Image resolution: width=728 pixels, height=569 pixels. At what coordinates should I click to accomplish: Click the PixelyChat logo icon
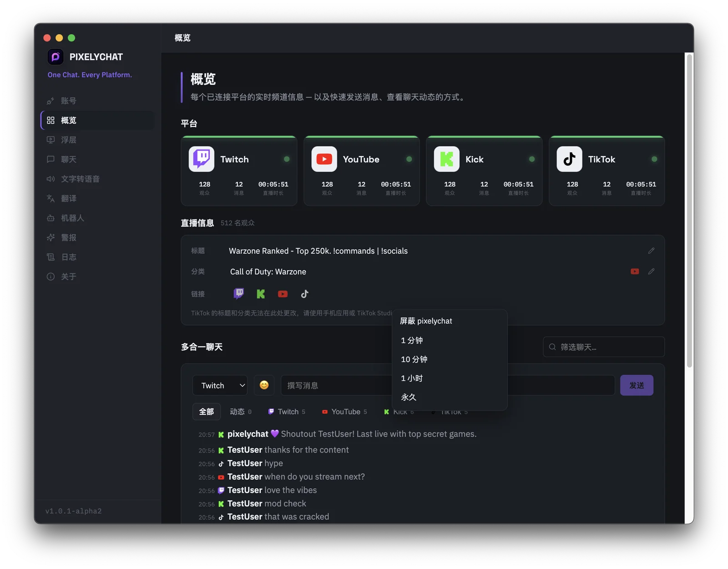(56, 57)
